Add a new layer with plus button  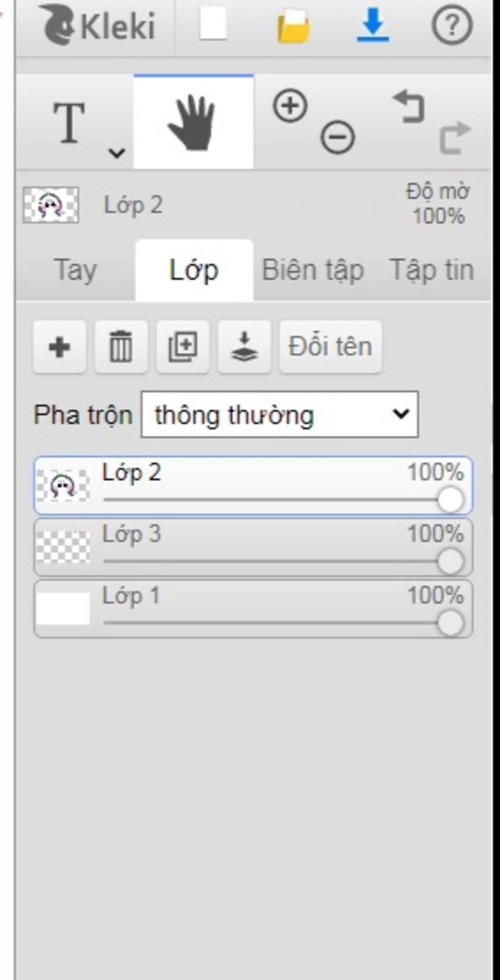[x=60, y=347]
